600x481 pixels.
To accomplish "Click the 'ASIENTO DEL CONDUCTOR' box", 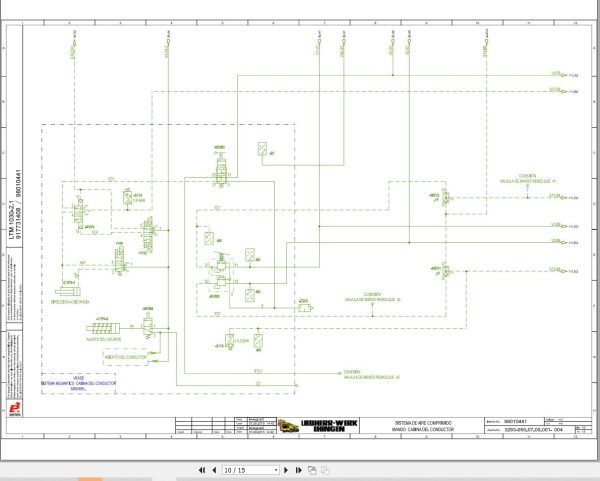I will [x=126, y=357].
